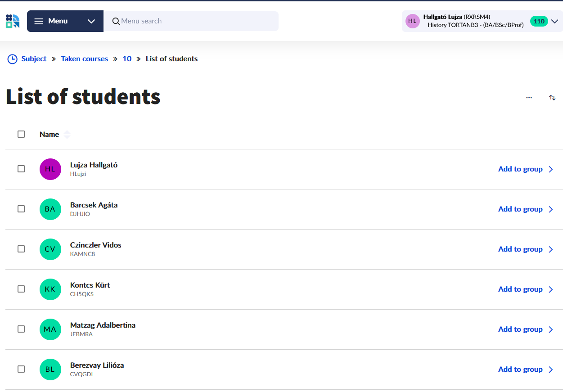Open the three-dots more options menu
Viewport: 563px width, 392px height.
click(x=529, y=98)
